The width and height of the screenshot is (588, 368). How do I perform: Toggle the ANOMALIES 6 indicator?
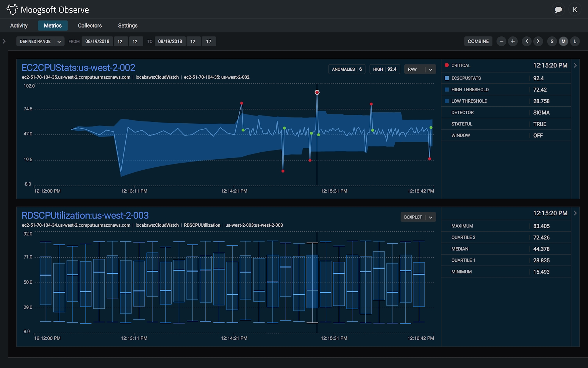(x=346, y=69)
